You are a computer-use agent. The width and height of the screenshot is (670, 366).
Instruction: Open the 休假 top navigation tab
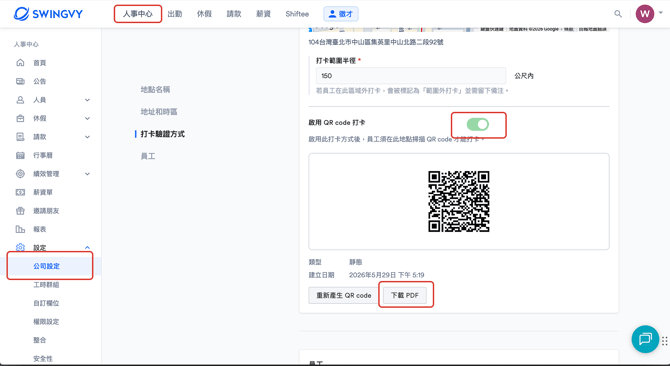204,14
